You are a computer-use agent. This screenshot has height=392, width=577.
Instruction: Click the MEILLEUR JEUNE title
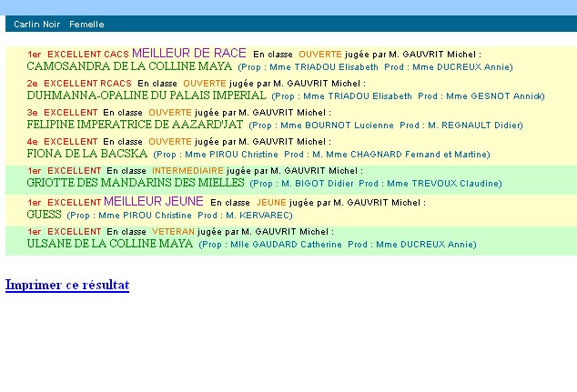click(x=154, y=201)
